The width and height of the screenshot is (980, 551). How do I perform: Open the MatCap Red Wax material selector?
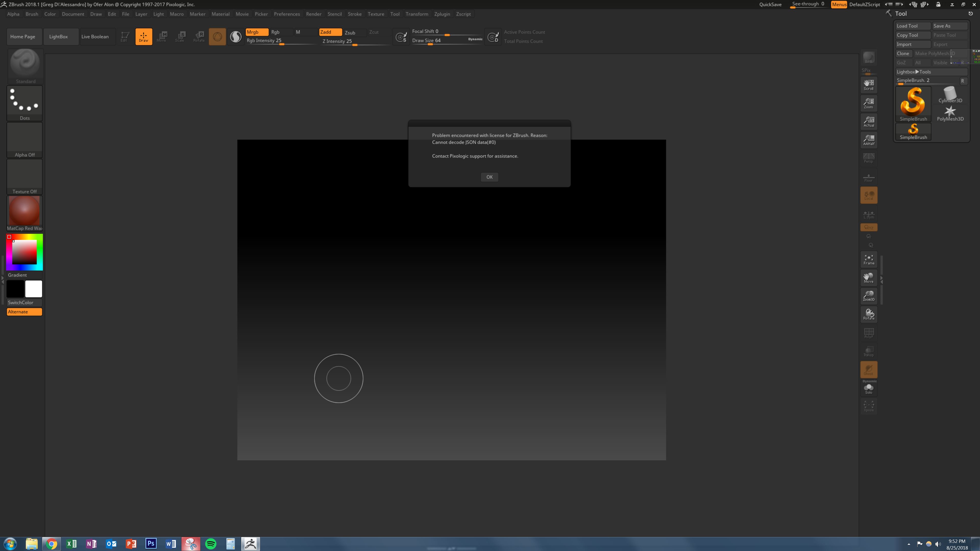25,213
